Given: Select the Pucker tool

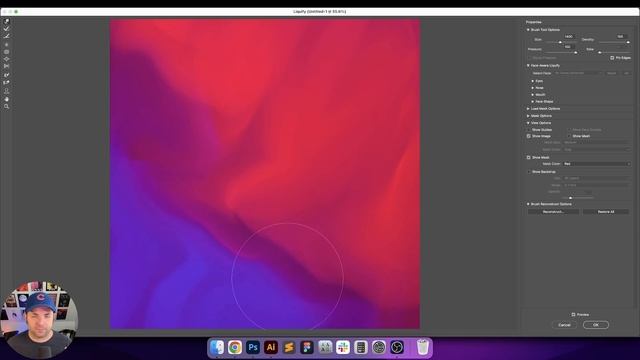Looking at the screenshot, I should tap(7, 52).
